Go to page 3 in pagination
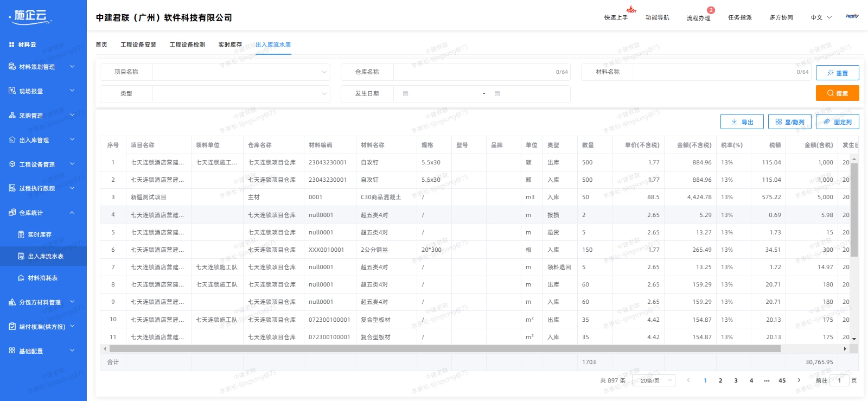Screen dimensions: 868x401 (x=736, y=380)
